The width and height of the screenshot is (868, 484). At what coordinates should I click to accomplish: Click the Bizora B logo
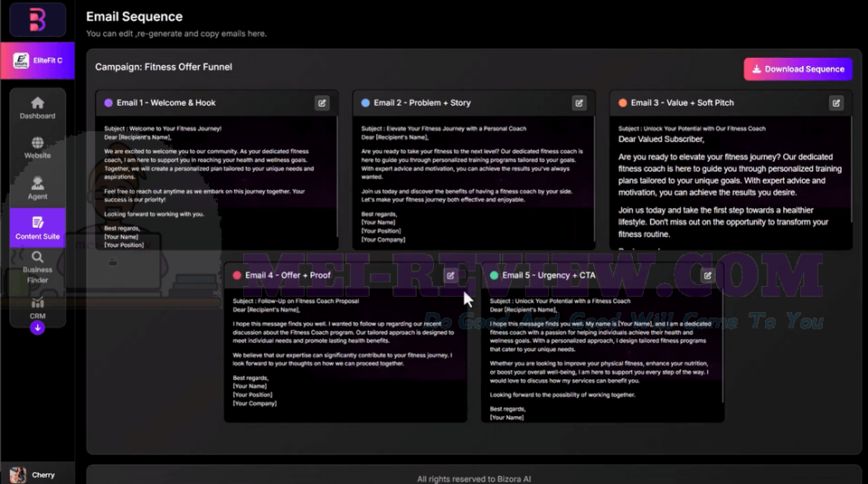pyautogui.click(x=37, y=19)
